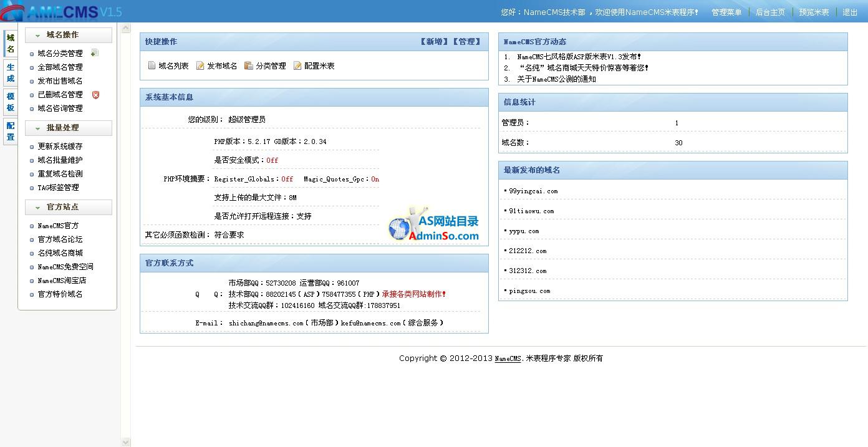Open 已删域名管理 in the sidebar
Screen dimensions: 868x447
click(60, 95)
